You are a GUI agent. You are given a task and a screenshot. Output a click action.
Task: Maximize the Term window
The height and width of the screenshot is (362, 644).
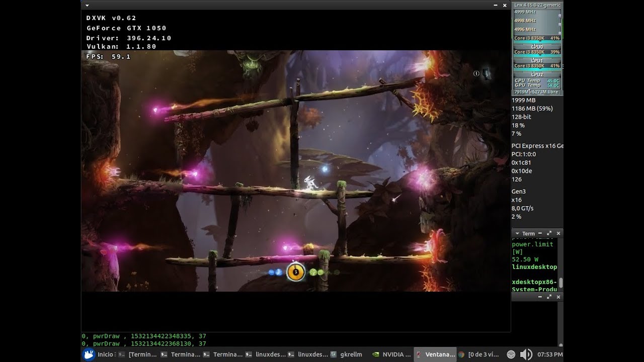point(549,233)
